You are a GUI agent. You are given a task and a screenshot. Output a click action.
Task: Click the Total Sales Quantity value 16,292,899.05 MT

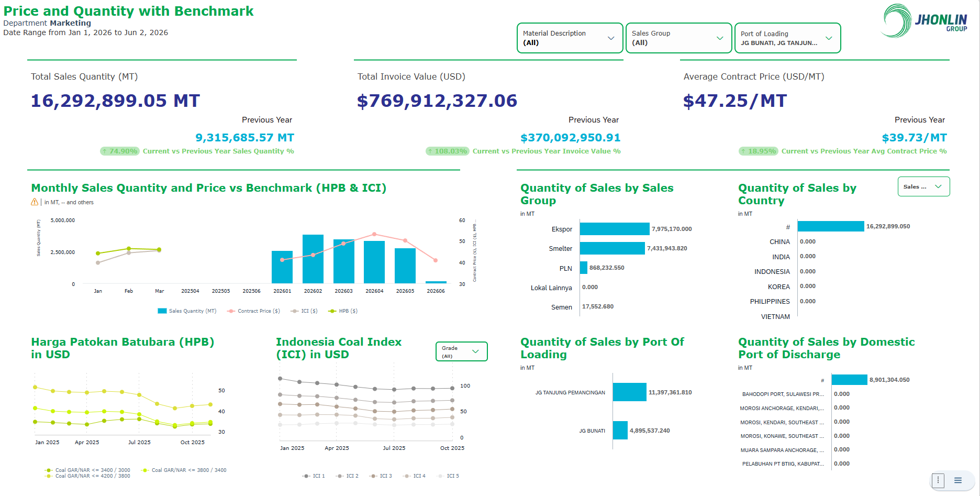tap(115, 101)
